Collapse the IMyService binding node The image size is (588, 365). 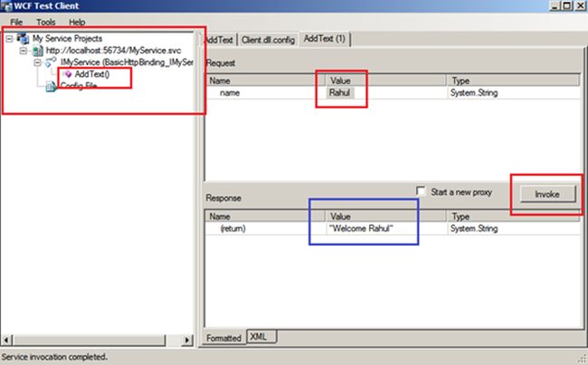point(37,62)
